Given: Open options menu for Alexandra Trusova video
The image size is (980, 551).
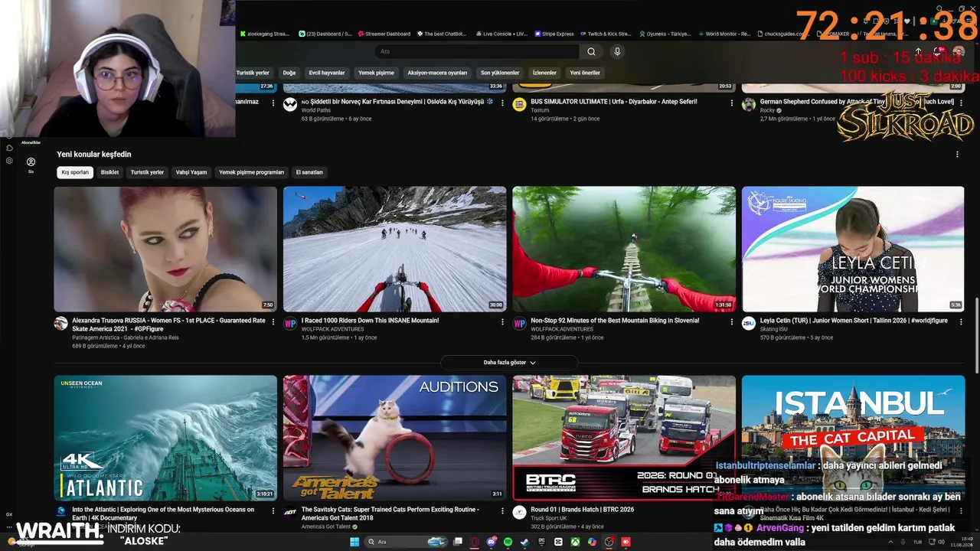Looking at the screenshot, I should [x=273, y=322].
